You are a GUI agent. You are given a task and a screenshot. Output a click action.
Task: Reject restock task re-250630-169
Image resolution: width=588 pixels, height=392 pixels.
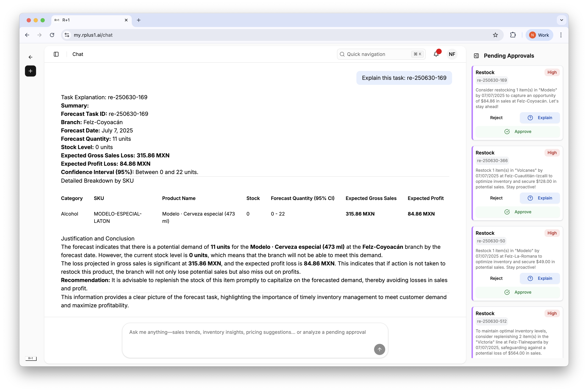pos(496,118)
